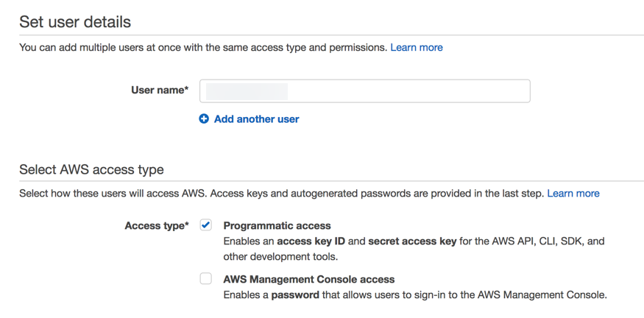Open Learn more link about adding multiple users
The image size is (644, 318).
[x=417, y=48]
